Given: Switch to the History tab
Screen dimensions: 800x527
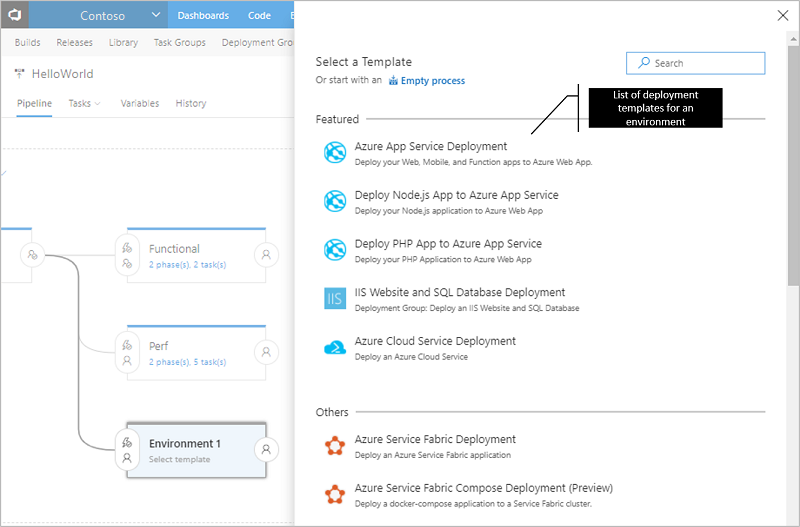Looking at the screenshot, I should click(x=191, y=104).
